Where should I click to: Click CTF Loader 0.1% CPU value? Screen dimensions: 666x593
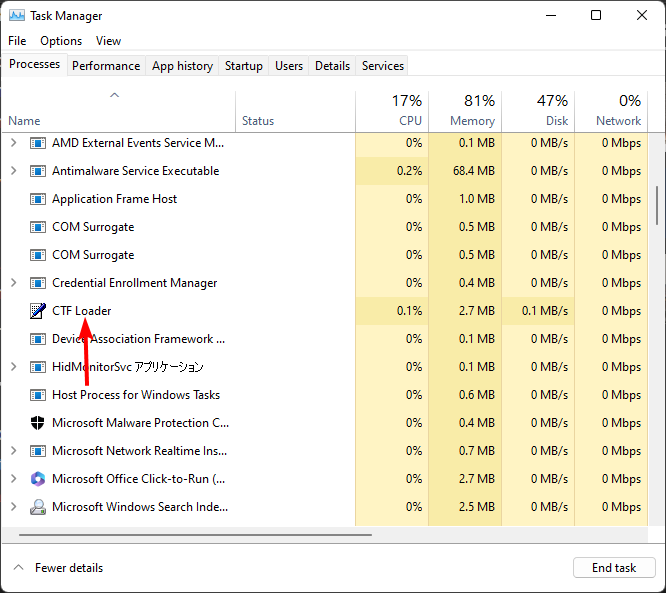[409, 311]
